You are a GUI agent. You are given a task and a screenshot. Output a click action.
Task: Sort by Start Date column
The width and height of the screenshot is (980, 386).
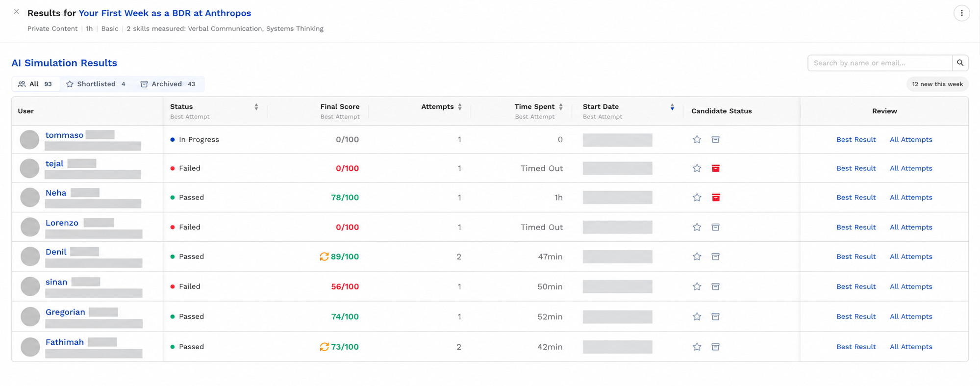(672, 107)
